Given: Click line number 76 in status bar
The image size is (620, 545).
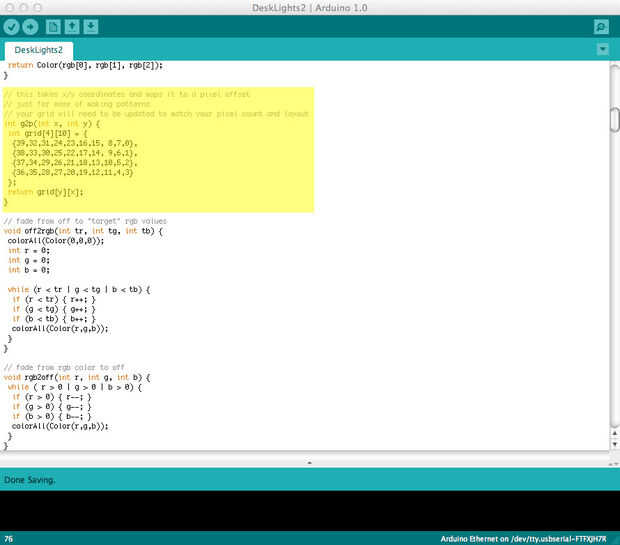Looking at the screenshot, I should pyautogui.click(x=8, y=539).
